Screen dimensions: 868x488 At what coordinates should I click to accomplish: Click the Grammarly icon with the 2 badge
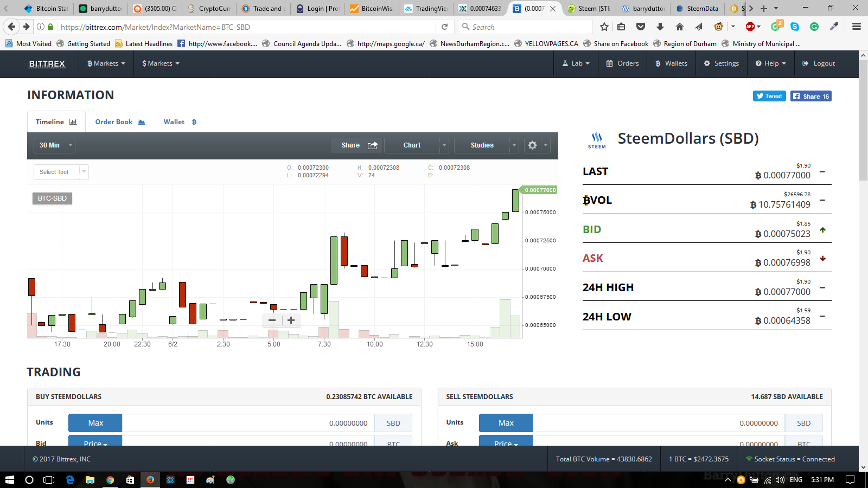click(776, 25)
